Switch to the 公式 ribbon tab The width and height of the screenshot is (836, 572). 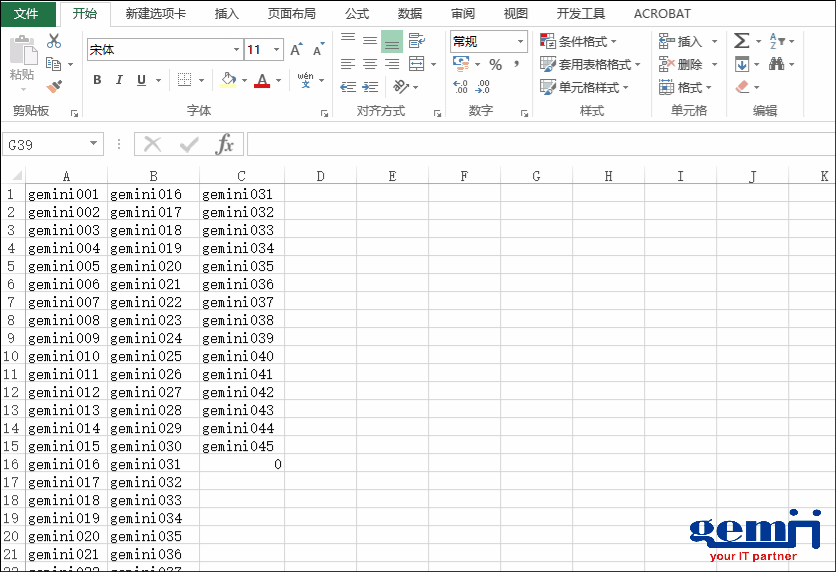(x=357, y=14)
